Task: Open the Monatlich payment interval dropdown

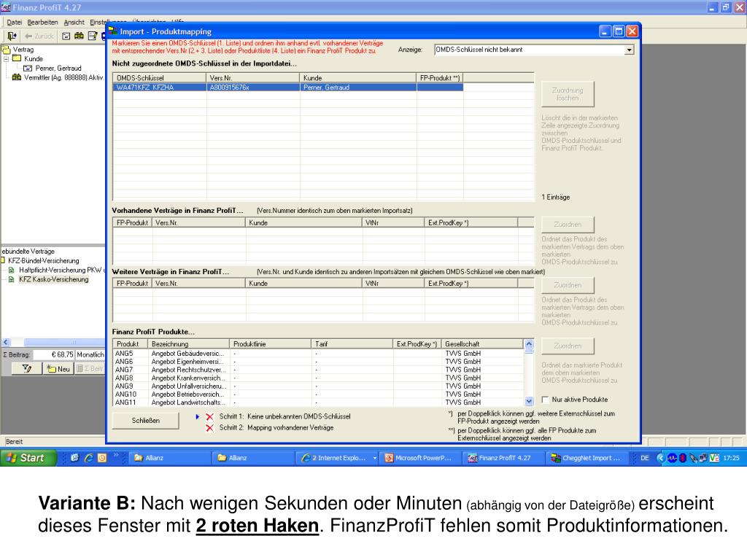Action: (90, 355)
